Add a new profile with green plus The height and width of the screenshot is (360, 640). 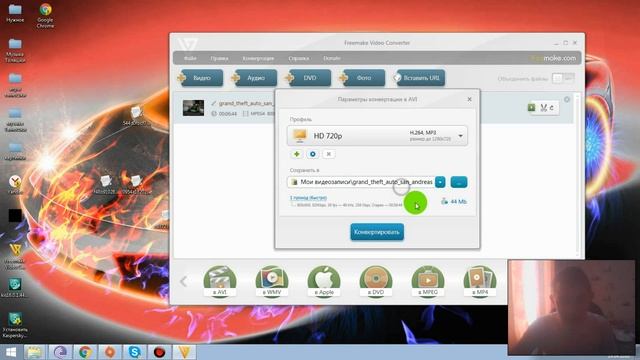297,154
